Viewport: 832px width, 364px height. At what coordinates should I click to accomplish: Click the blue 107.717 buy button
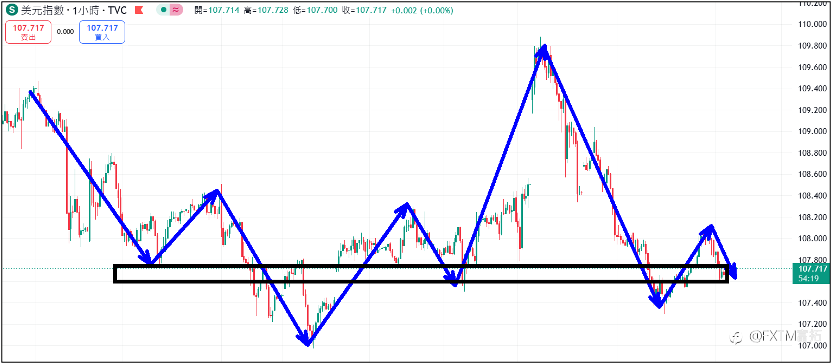[x=102, y=32]
